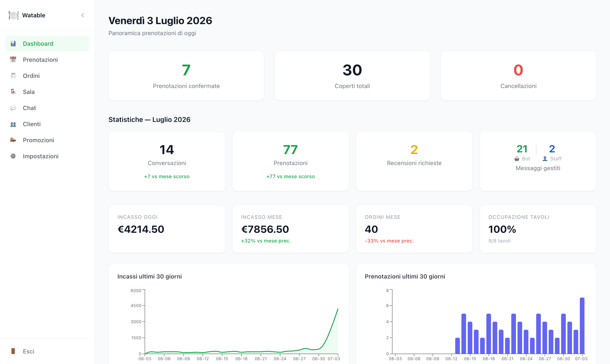
Task: Click the +7 vs mese scorso text
Action: coord(167,177)
